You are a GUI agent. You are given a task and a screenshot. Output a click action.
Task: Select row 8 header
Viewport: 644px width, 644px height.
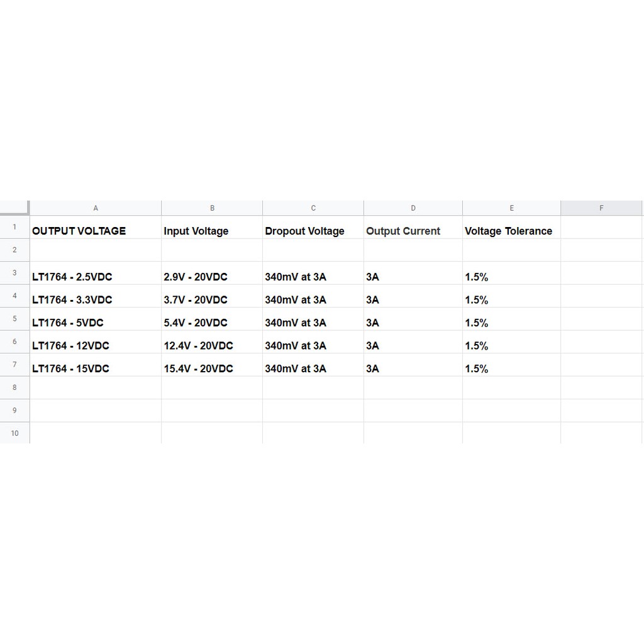click(x=14, y=387)
